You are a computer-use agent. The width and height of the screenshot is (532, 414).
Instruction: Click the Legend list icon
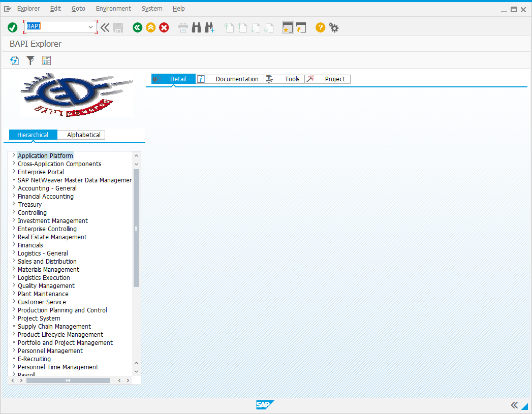pos(46,60)
